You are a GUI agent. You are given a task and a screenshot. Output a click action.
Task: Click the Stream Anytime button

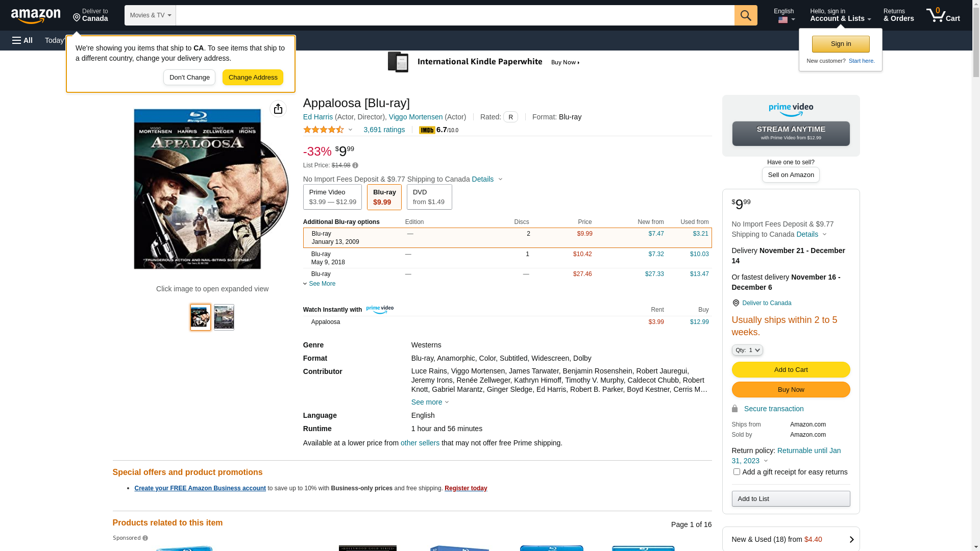(791, 134)
